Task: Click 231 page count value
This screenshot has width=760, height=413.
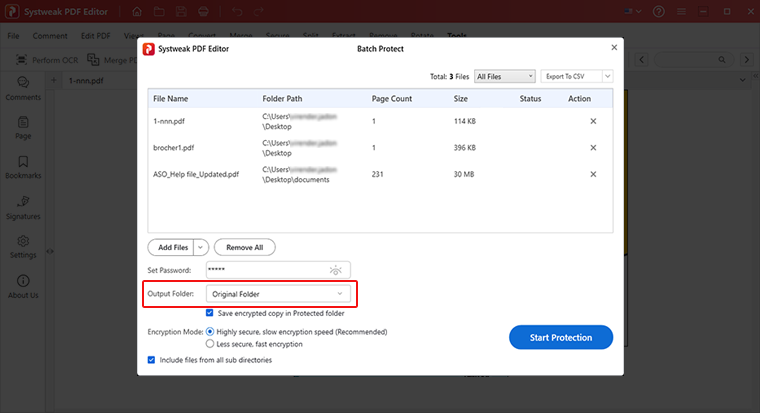Action: (378, 174)
